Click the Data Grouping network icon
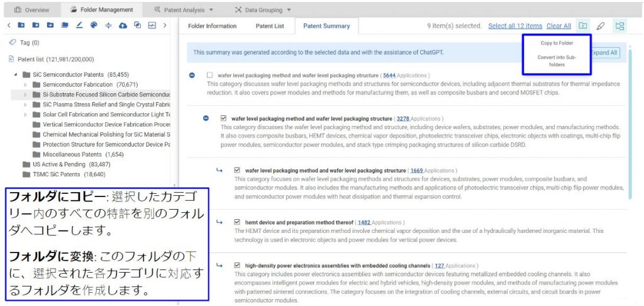 pos(238,9)
